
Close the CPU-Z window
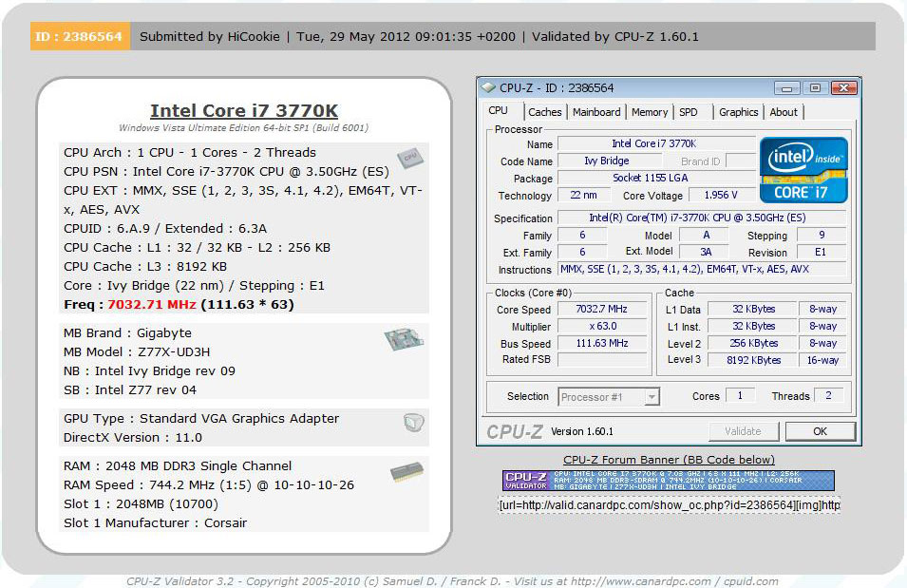(x=844, y=88)
